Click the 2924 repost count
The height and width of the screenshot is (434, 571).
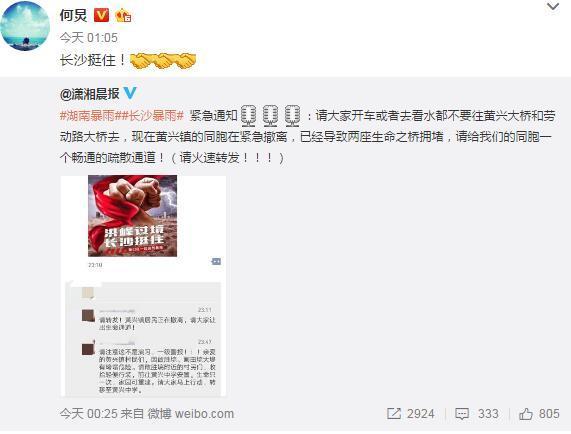[421, 414]
